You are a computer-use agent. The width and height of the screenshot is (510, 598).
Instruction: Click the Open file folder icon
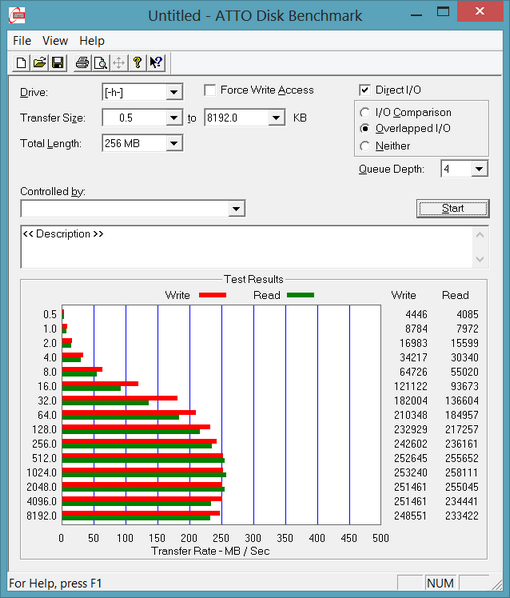[x=40, y=63]
